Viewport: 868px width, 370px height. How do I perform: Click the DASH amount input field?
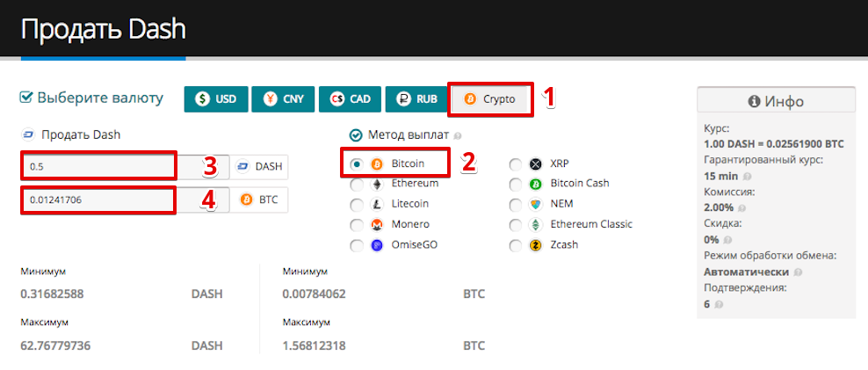coord(125,167)
